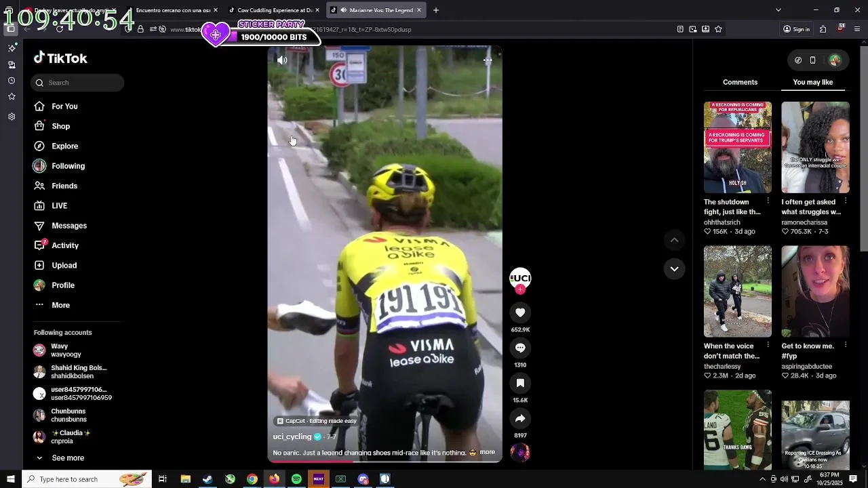Open options for 'I often get asked' video
The image size is (868, 488).
845,201
